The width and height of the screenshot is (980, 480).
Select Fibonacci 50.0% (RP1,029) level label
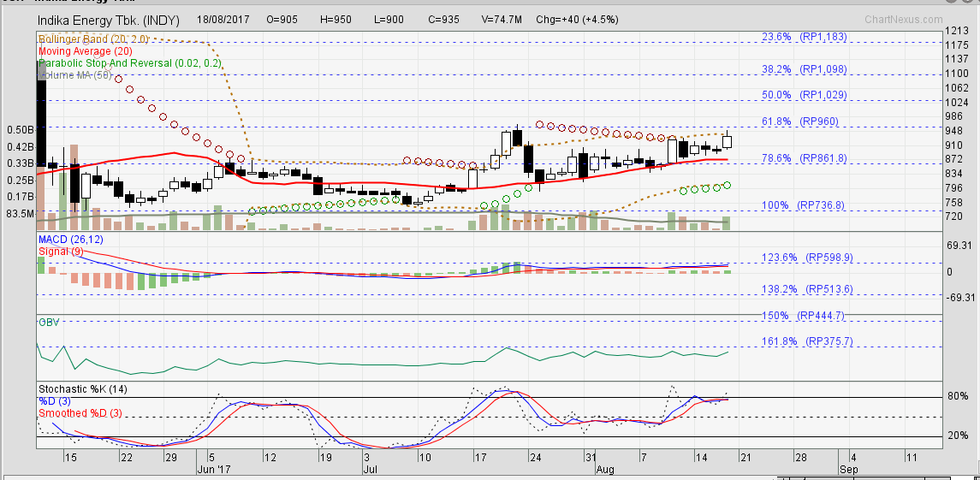tap(805, 95)
